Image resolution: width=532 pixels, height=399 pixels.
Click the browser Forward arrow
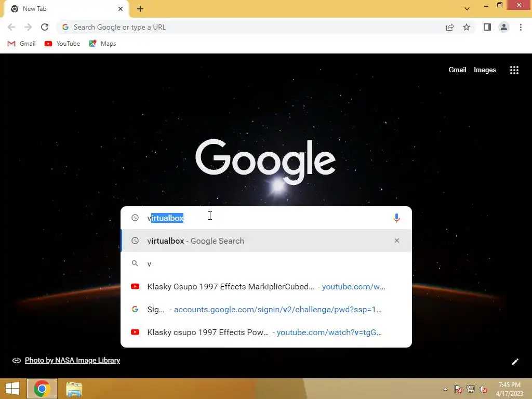[x=28, y=27]
